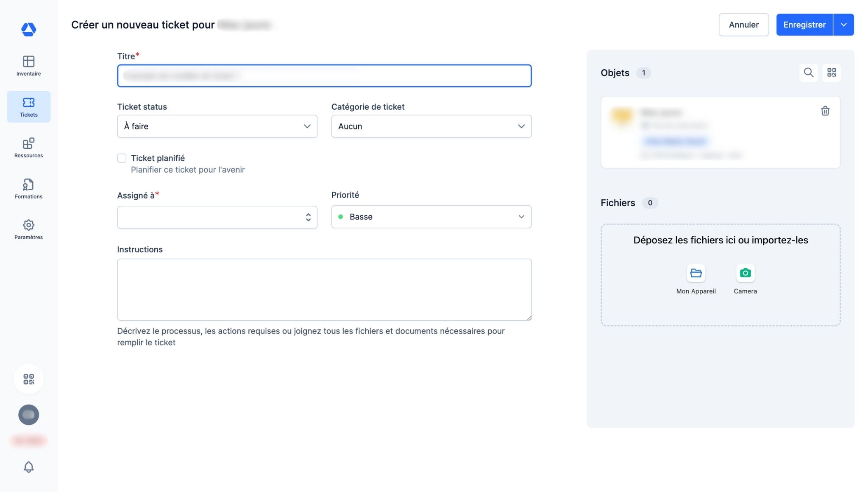868x492 pixels.
Task: Open the Ticket status dropdown
Action: [217, 126]
